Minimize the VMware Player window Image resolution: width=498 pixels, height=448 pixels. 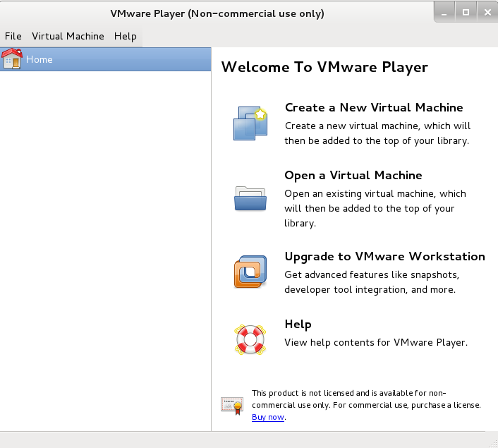click(444, 13)
